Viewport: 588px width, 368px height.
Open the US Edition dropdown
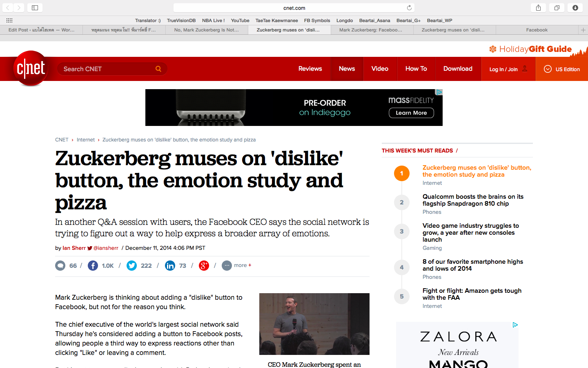click(x=562, y=69)
